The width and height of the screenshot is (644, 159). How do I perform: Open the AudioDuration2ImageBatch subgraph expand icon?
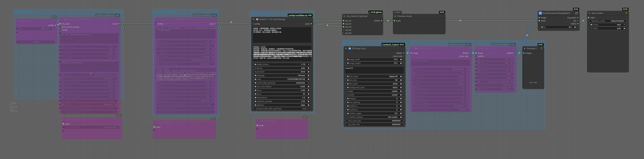pos(576,13)
